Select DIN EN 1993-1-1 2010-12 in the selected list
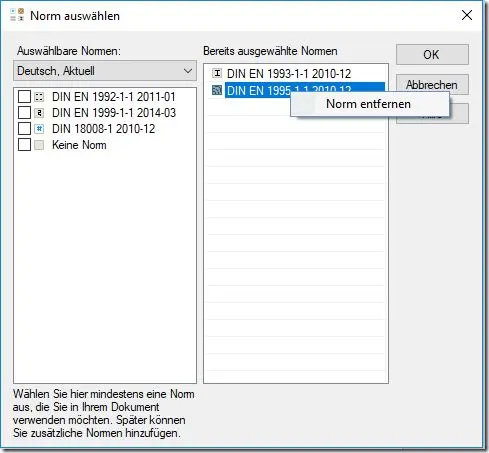 (x=289, y=73)
